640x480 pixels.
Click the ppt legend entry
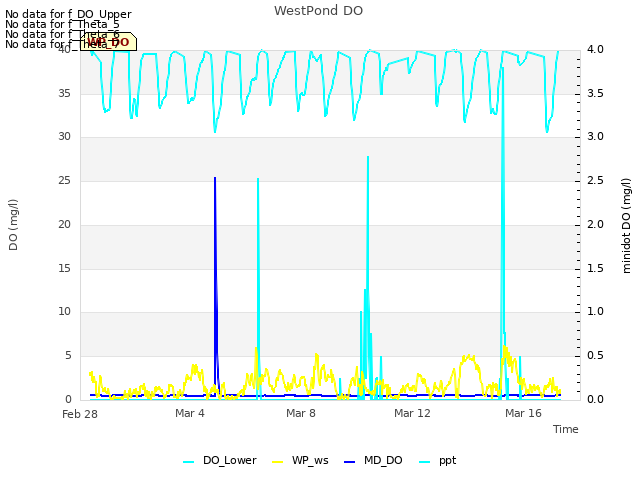[x=438, y=461]
